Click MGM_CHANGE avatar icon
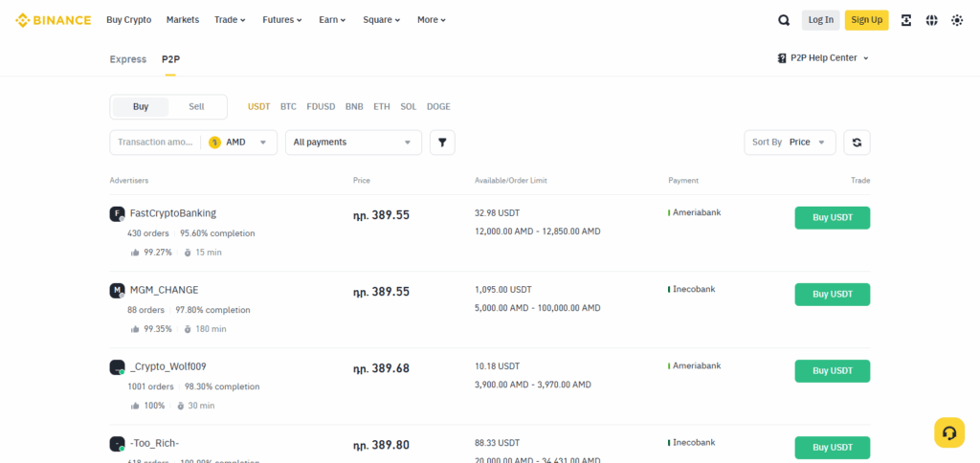Viewport: 980px width, 463px height. pos(117,291)
